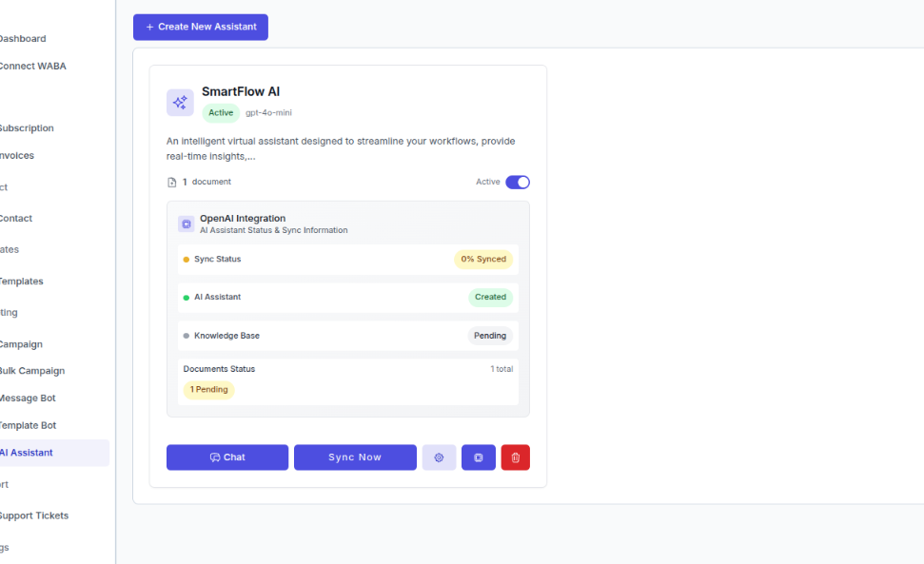Click the blue duplicate assistant icon
The image size is (924, 564).
[478, 457]
